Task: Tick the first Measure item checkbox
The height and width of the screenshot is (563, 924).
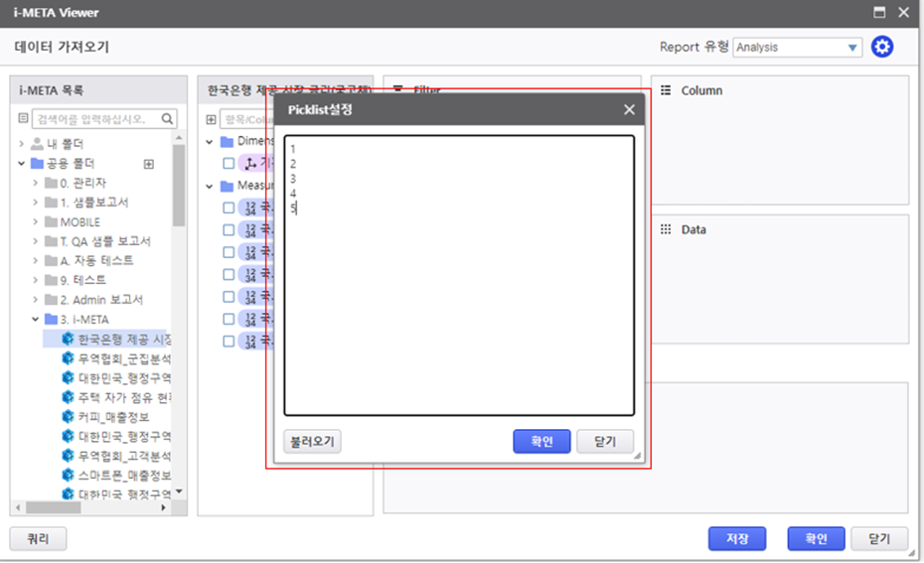Action: pos(229,208)
